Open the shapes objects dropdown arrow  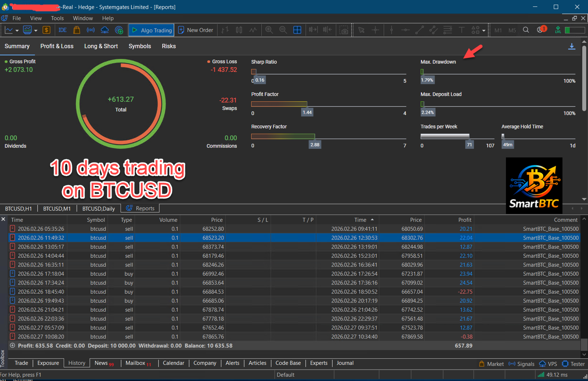[484, 31]
